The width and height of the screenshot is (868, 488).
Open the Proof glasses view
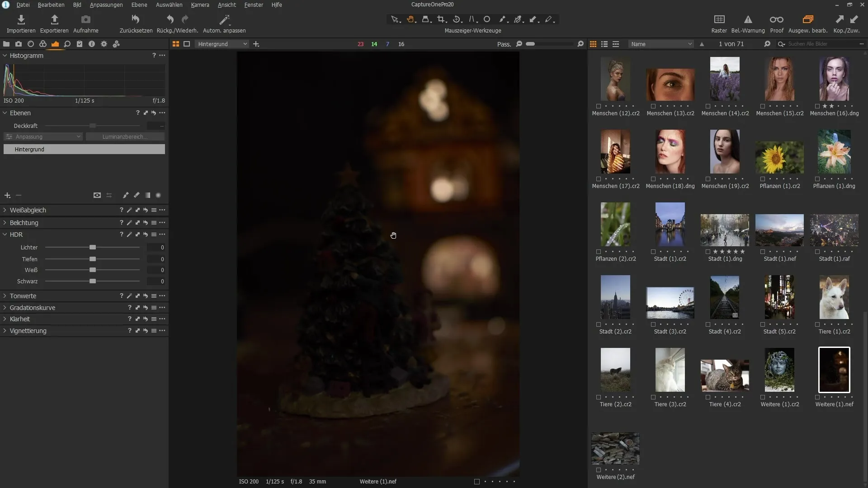776,19
